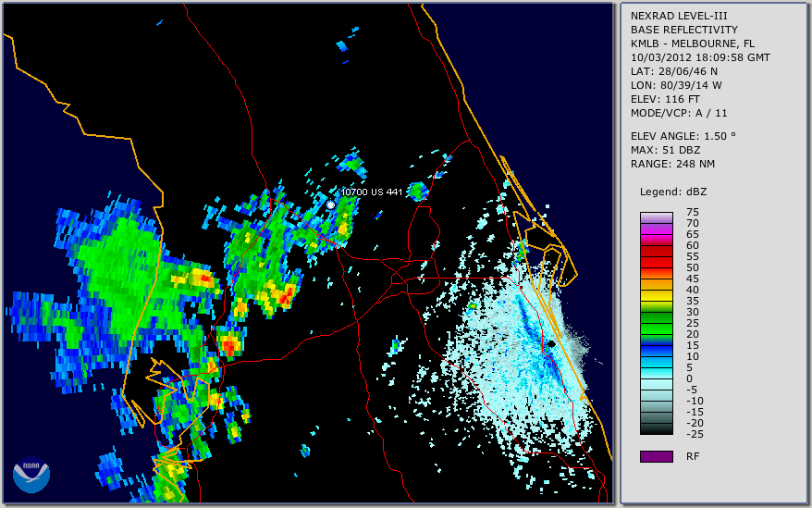Click the NOAA logo emblem
The image size is (812, 508).
[31, 474]
